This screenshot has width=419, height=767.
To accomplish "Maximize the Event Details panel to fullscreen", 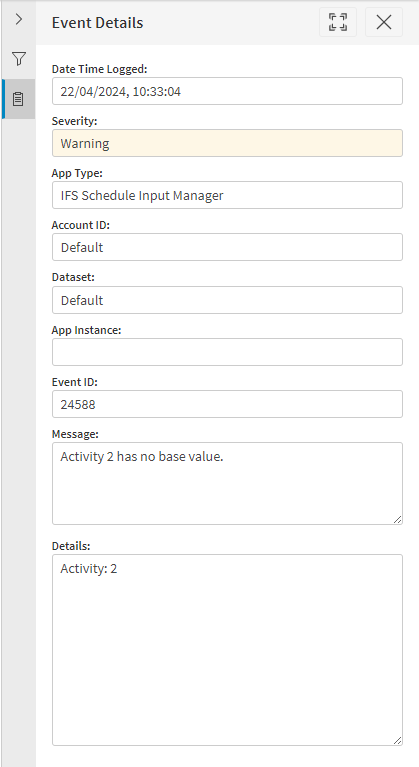I will [x=338, y=22].
